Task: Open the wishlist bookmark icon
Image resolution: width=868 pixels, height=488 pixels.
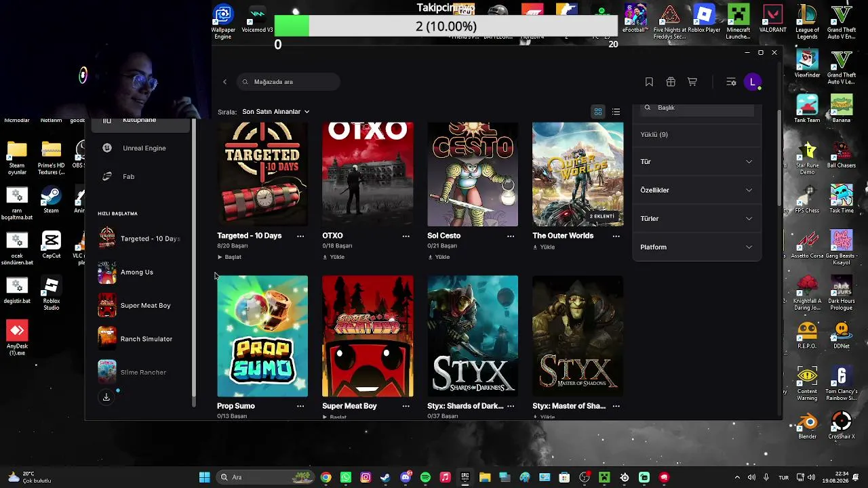Action: (x=649, y=82)
